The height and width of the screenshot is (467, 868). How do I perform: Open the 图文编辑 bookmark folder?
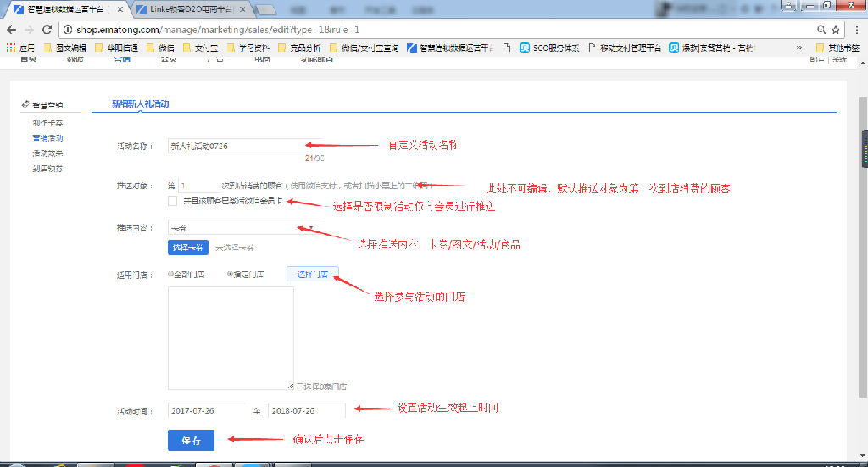tap(65, 48)
